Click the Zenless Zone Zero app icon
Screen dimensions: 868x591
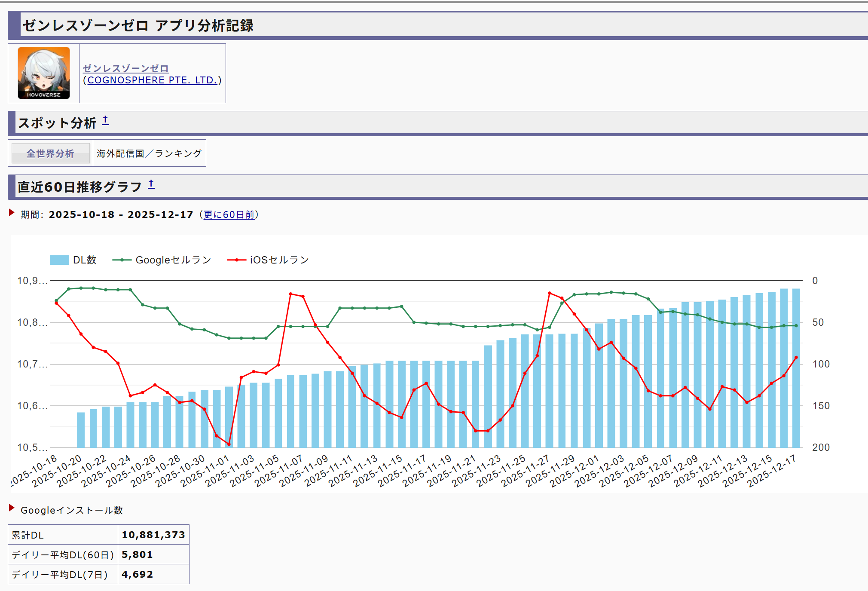43,73
